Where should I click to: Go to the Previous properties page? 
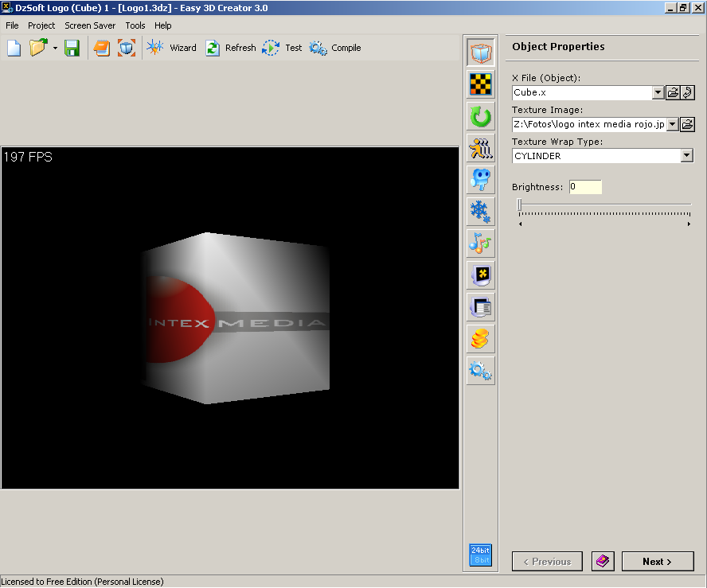point(547,562)
